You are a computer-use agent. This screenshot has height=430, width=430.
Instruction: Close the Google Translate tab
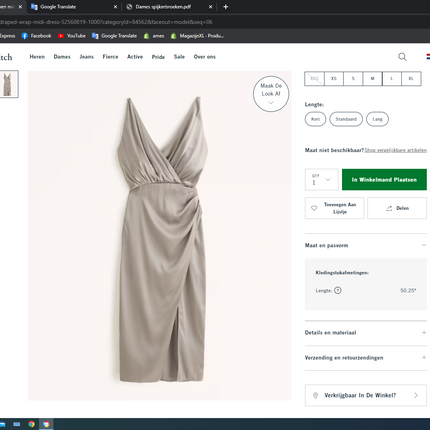point(115,7)
